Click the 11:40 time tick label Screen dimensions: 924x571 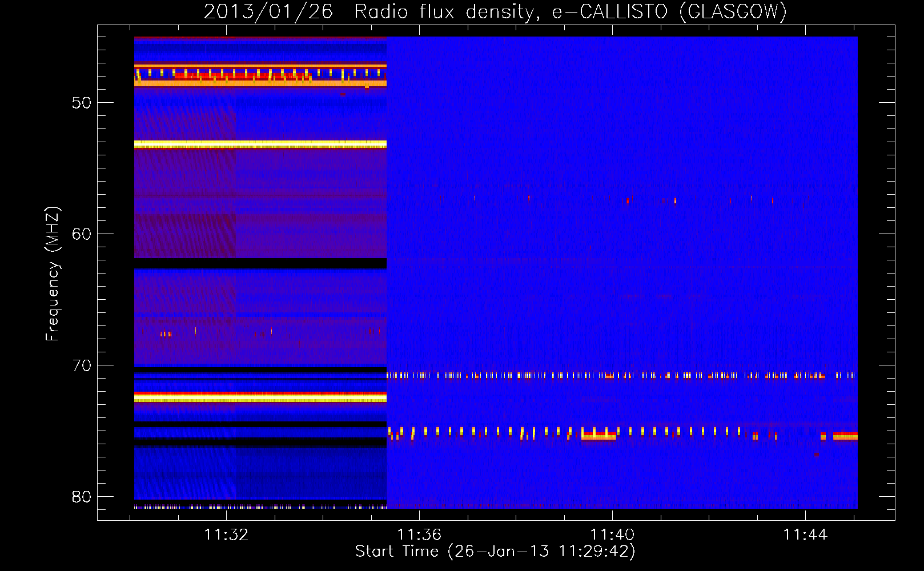point(612,534)
